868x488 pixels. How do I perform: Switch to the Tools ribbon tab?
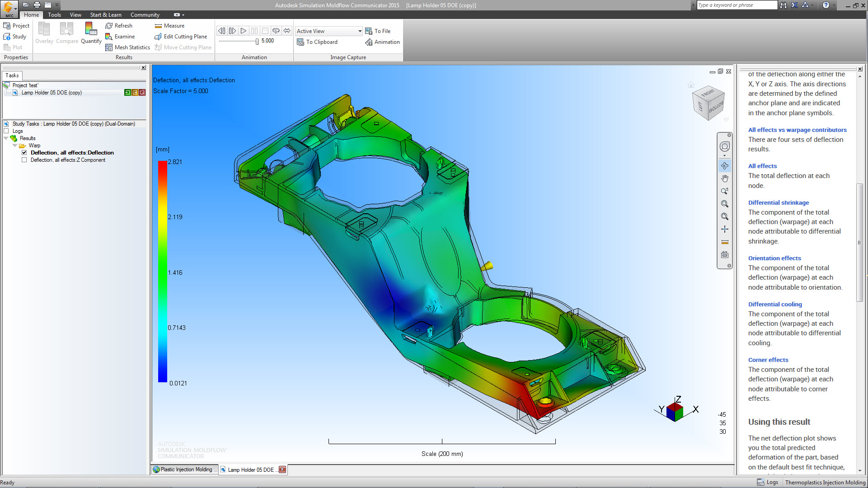(54, 15)
